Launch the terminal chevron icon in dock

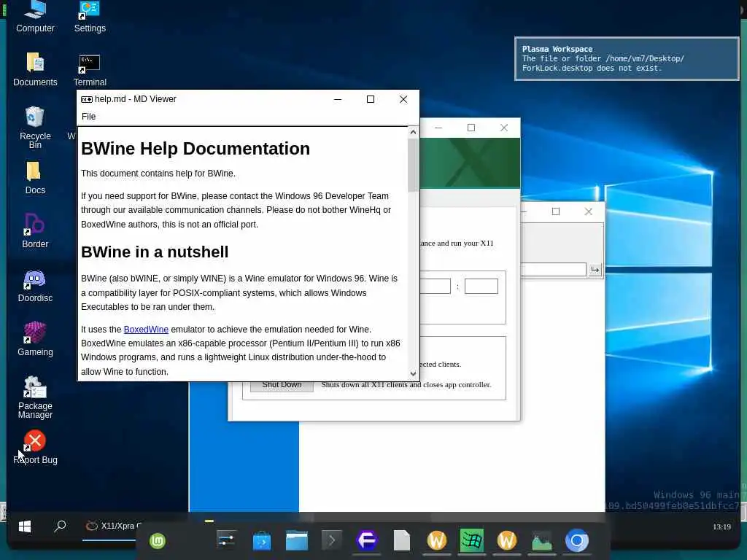[332, 540]
